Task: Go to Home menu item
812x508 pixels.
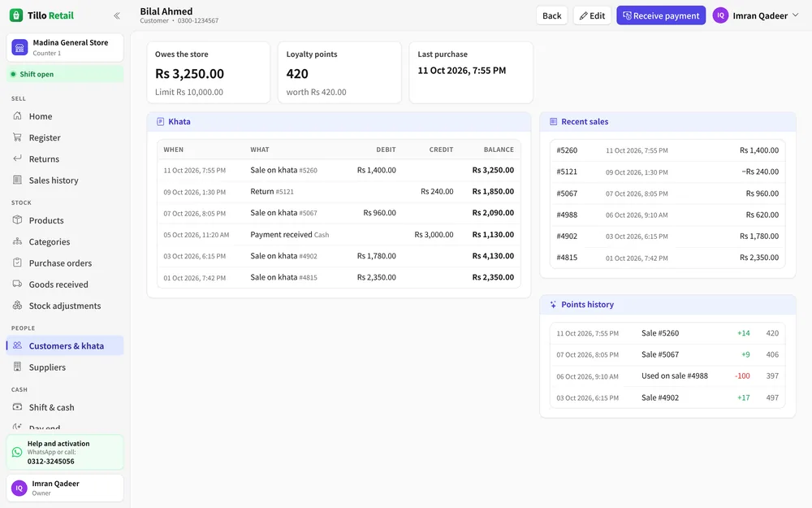Action: tap(65, 116)
